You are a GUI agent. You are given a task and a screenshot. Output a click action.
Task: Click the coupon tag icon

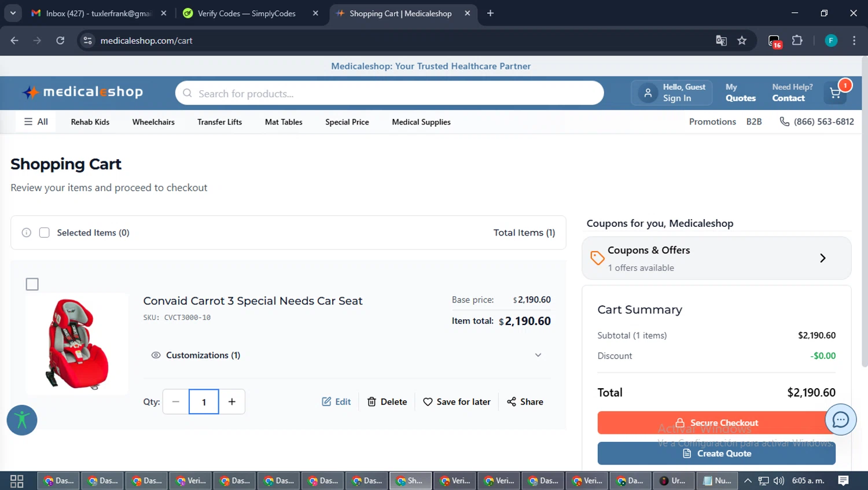coord(597,258)
